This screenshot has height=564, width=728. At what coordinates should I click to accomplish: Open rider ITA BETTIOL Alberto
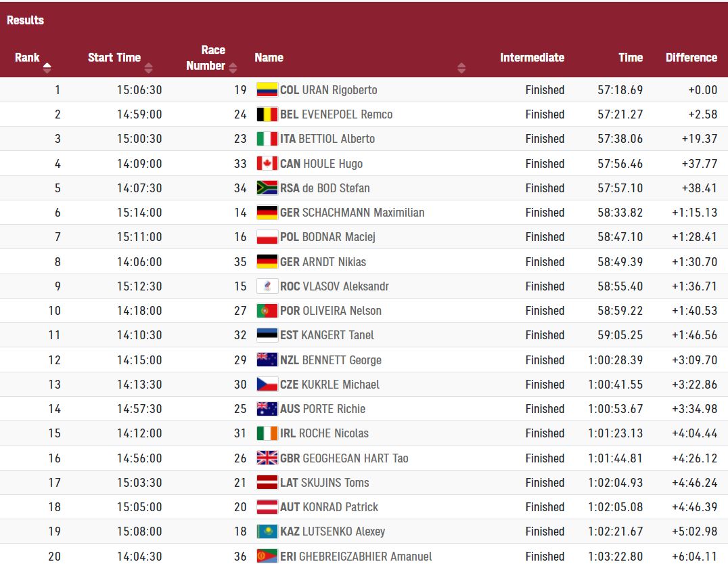pos(327,139)
